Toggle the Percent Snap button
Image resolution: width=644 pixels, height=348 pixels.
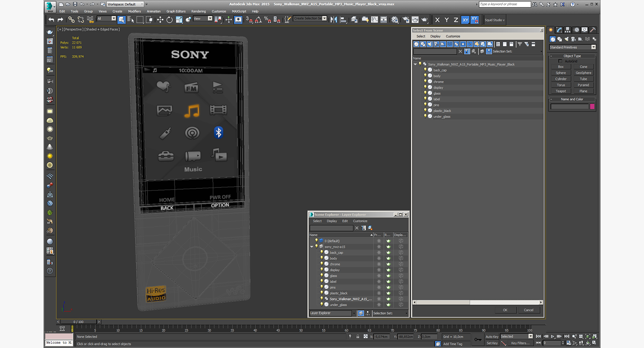click(268, 20)
